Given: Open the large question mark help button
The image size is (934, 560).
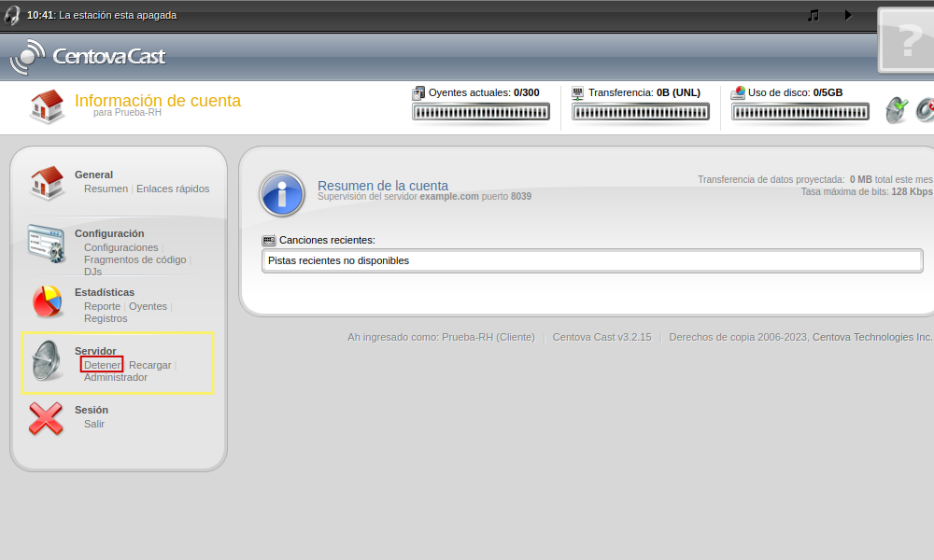Looking at the screenshot, I should click(x=907, y=40).
